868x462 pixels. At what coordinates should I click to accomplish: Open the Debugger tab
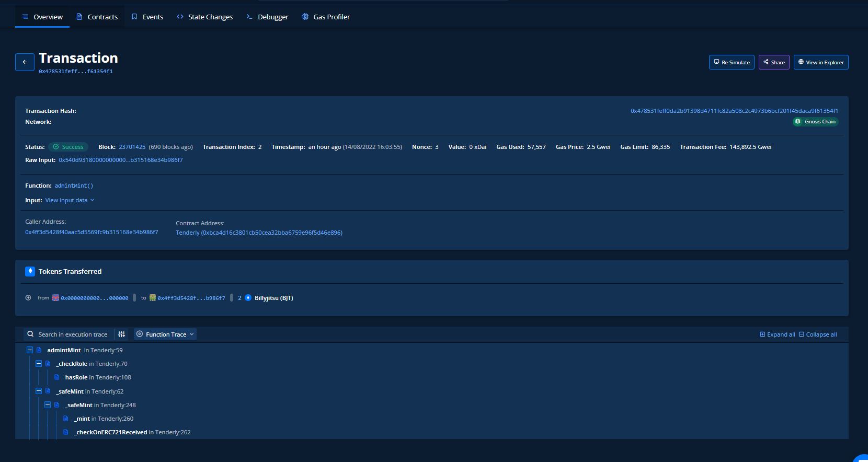tap(267, 17)
